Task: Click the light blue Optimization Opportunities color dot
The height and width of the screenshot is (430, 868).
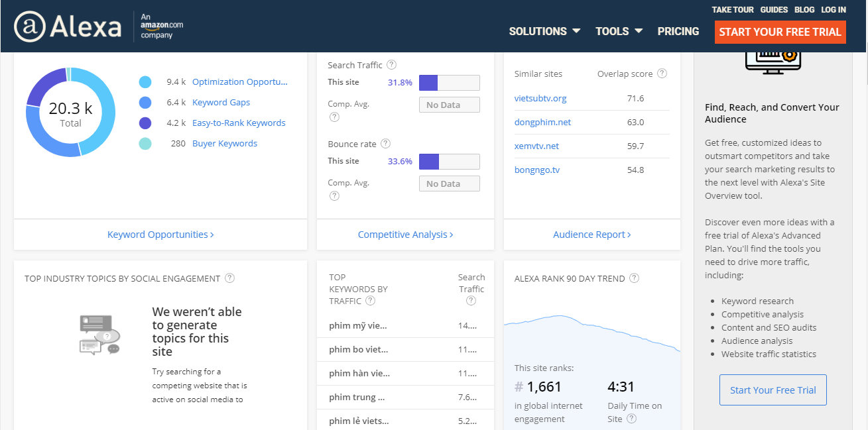Action: coord(145,82)
